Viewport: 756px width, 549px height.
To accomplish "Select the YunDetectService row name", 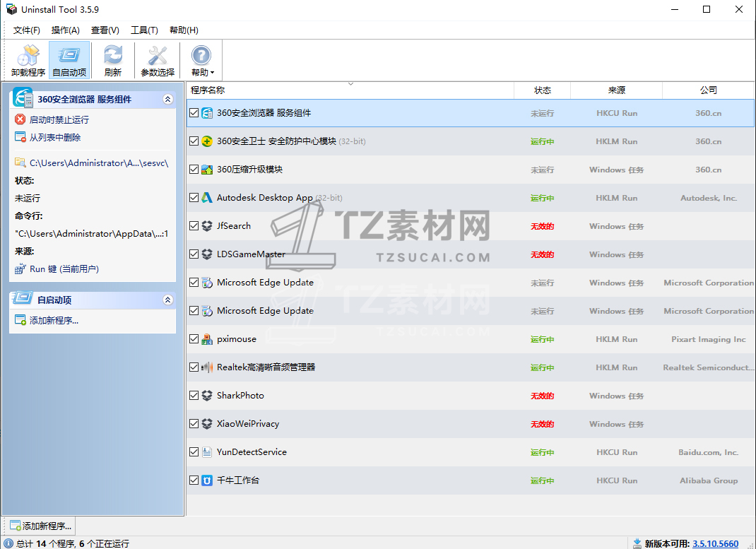I will click(252, 452).
